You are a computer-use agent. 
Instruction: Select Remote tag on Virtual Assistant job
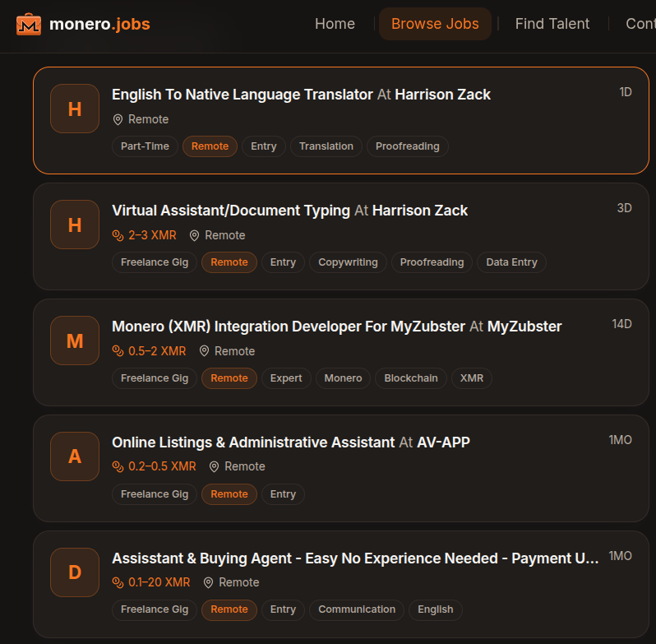click(229, 262)
